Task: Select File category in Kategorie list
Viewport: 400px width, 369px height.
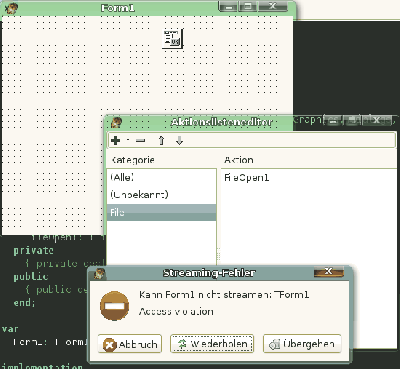Action: pos(161,212)
